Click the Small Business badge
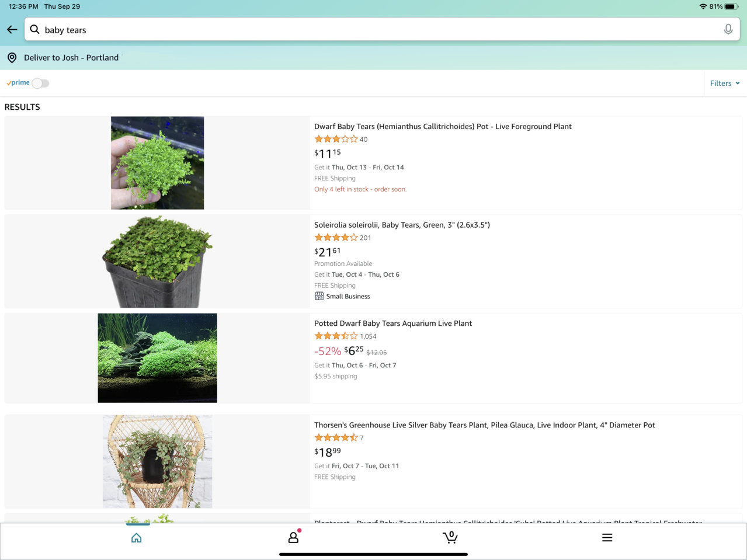 (x=342, y=296)
